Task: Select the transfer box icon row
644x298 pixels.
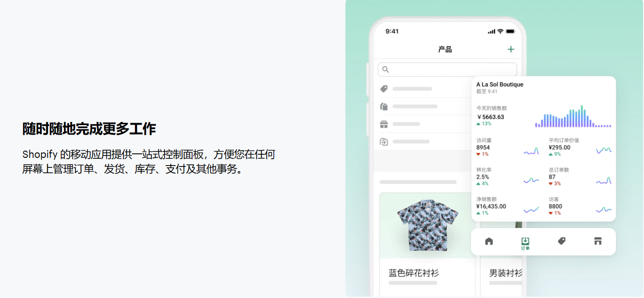Action: click(x=423, y=141)
